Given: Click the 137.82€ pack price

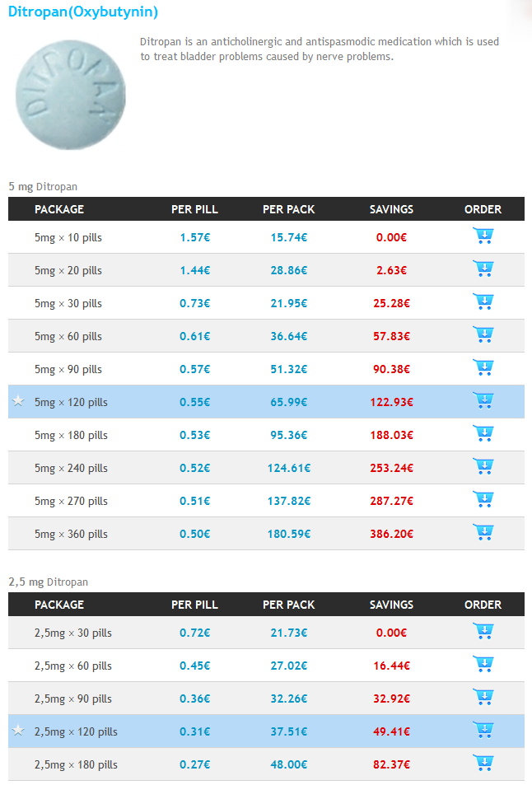Looking at the screenshot, I should click(289, 501).
